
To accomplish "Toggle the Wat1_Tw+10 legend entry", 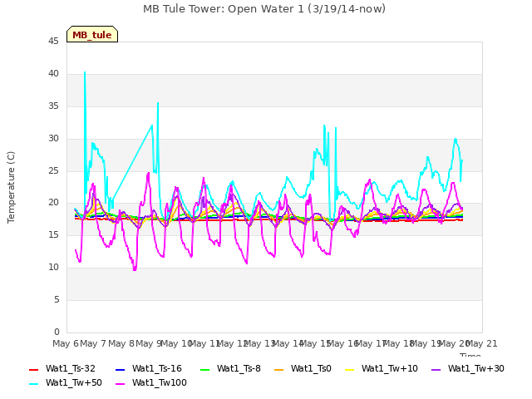I will [381, 368].
